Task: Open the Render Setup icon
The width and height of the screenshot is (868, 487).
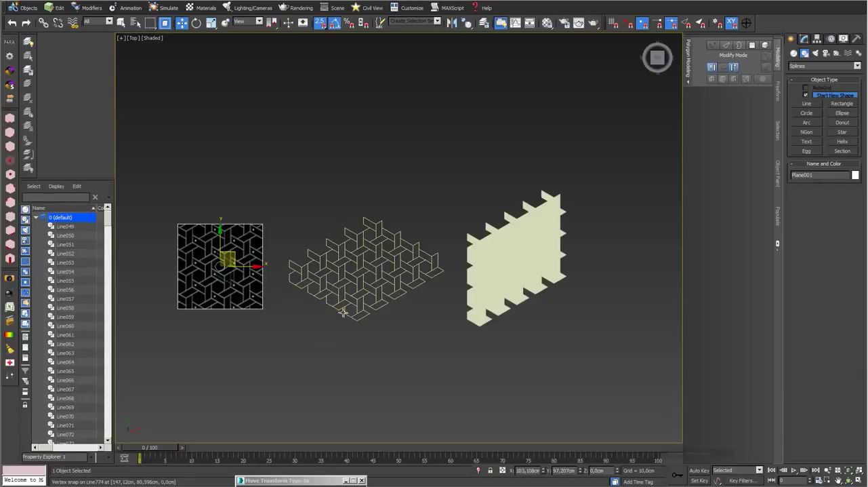Action: tap(564, 22)
